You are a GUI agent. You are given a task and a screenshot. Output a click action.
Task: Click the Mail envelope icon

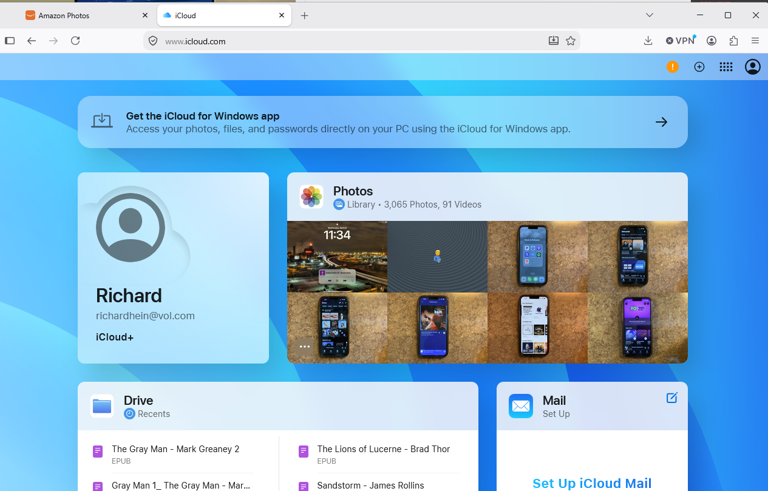(521, 406)
